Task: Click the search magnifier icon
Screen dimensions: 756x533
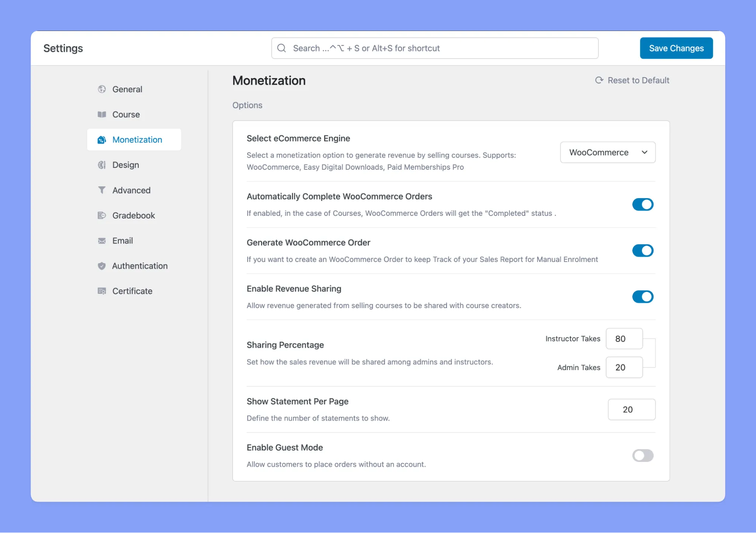Action: (281, 48)
